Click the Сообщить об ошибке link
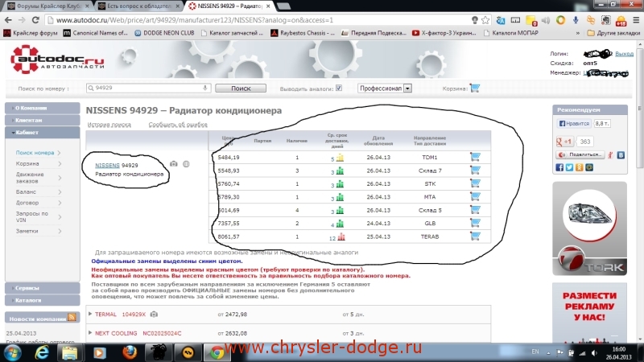This screenshot has height=362, width=644. point(178,125)
